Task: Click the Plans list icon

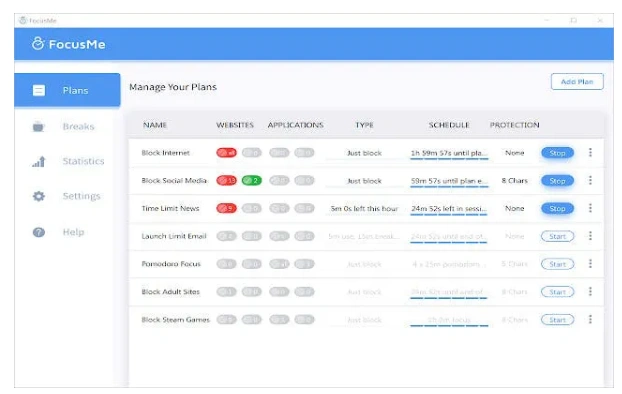Action: [x=38, y=90]
